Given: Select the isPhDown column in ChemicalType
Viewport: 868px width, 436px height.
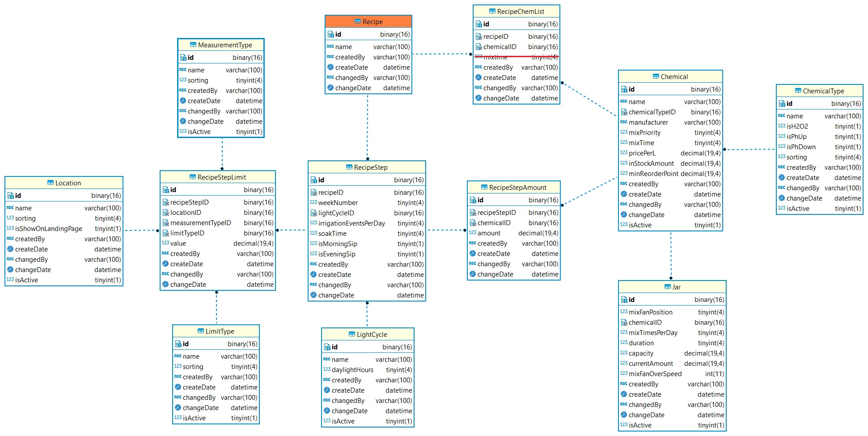Looking at the screenshot, I should pyautogui.click(x=801, y=147).
